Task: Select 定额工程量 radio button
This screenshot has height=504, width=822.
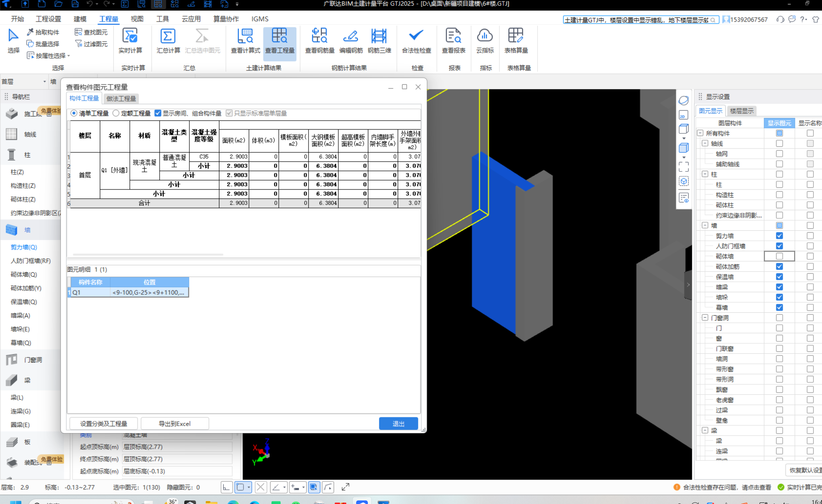Action: 116,113
